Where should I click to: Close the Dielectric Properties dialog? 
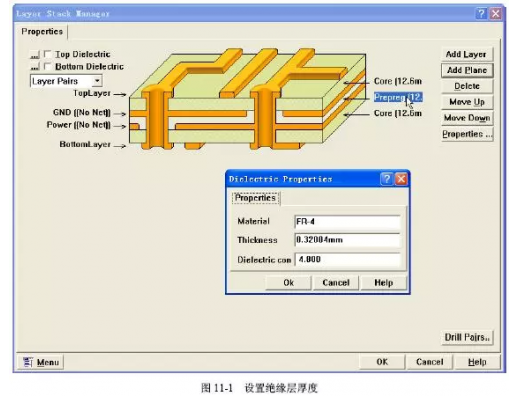401,179
